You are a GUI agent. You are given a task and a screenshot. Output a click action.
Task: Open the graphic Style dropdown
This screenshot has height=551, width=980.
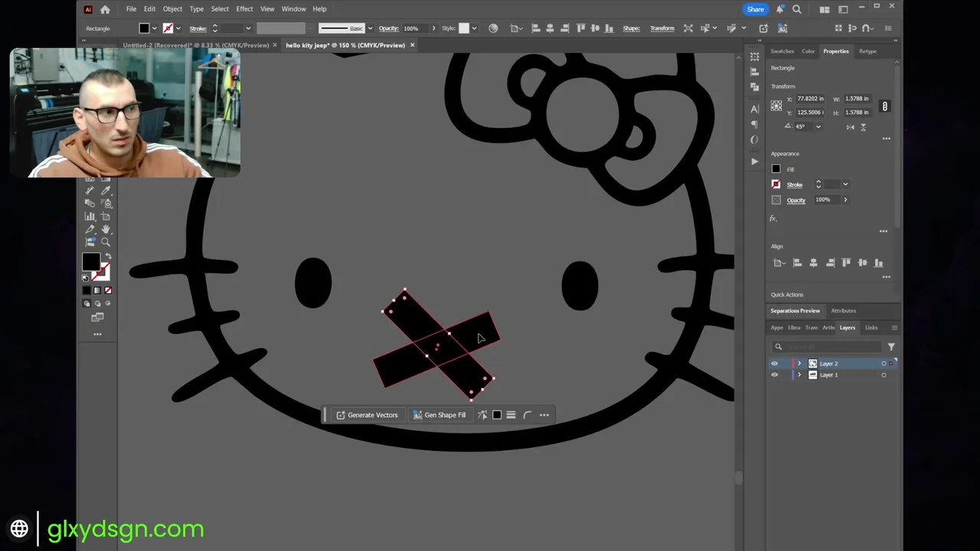[x=474, y=28]
